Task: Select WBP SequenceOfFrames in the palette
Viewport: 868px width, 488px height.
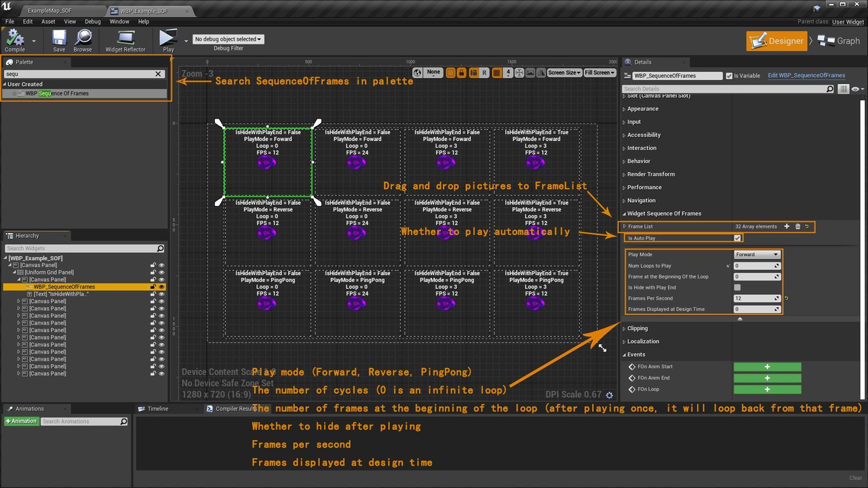Action: (85, 94)
